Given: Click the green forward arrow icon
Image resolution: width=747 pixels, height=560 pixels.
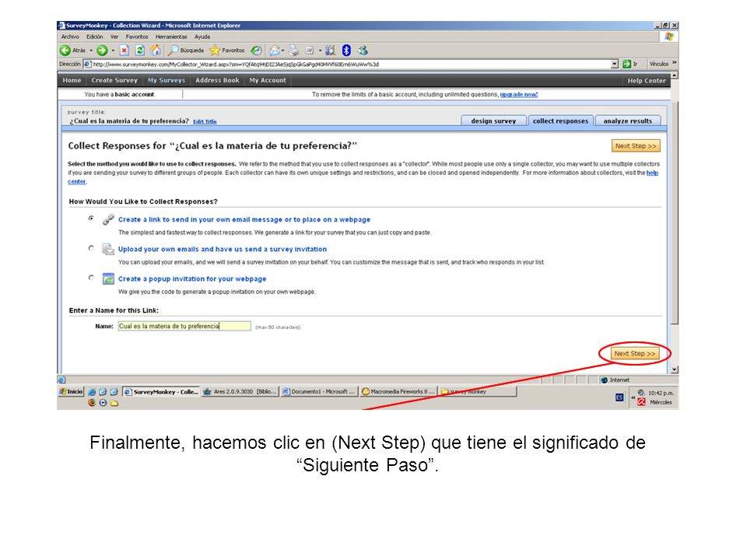Looking at the screenshot, I should (102, 51).
